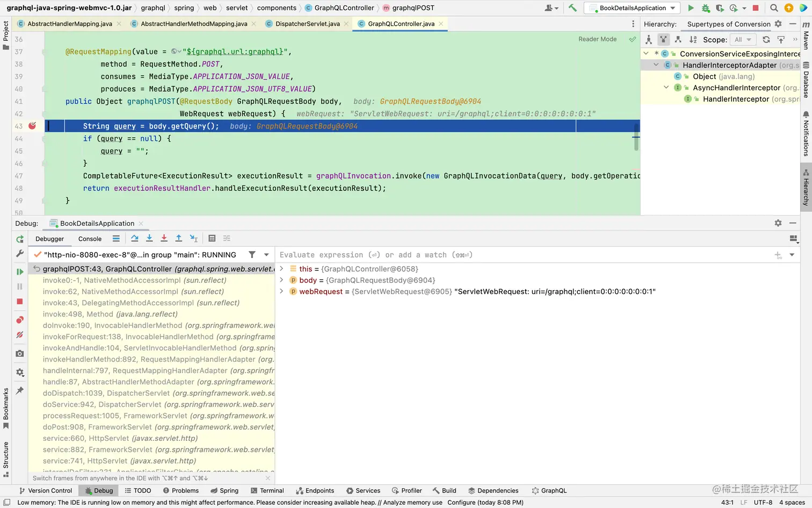
Task: Click the pin tab icon in debug sidebar
Action: [x=20, y=390]
